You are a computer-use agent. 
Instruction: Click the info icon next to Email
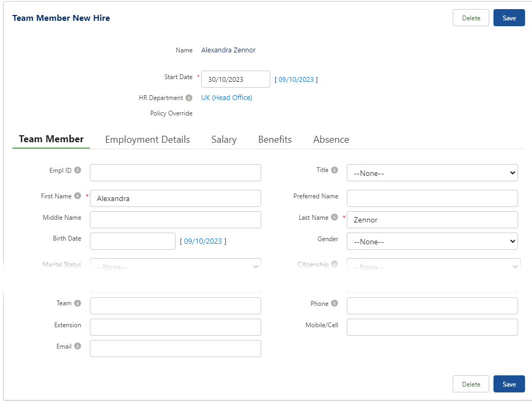click(78, 346)
